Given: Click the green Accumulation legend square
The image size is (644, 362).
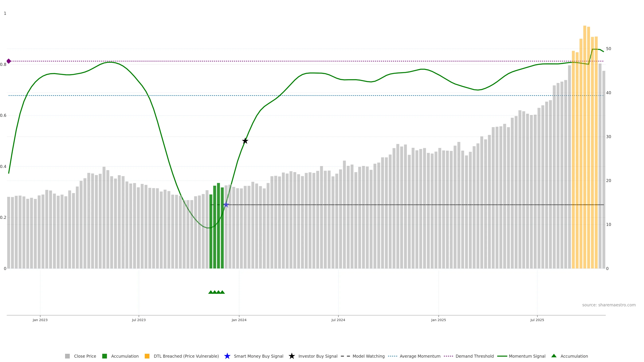Looking at the screenshot, I should pos(104,356).
